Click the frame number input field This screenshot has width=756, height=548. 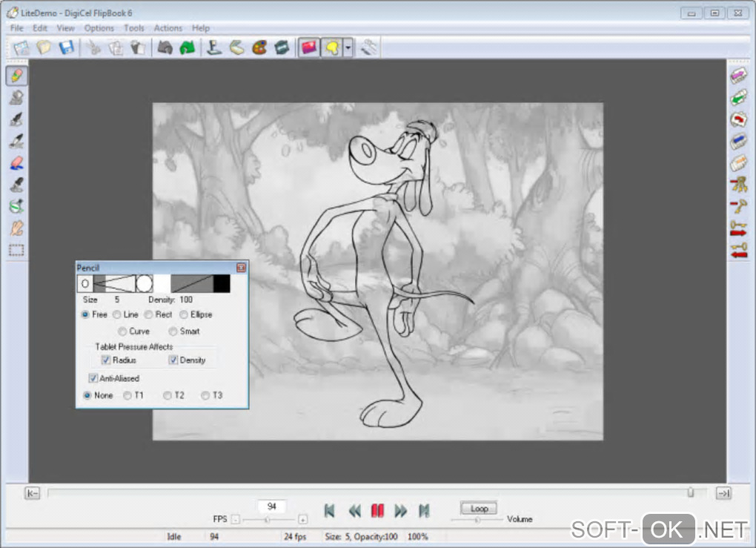272,506
